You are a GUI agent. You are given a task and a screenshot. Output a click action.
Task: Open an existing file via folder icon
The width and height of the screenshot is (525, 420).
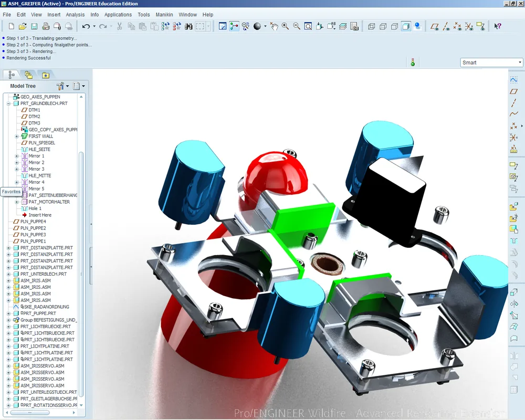[23, 26]
